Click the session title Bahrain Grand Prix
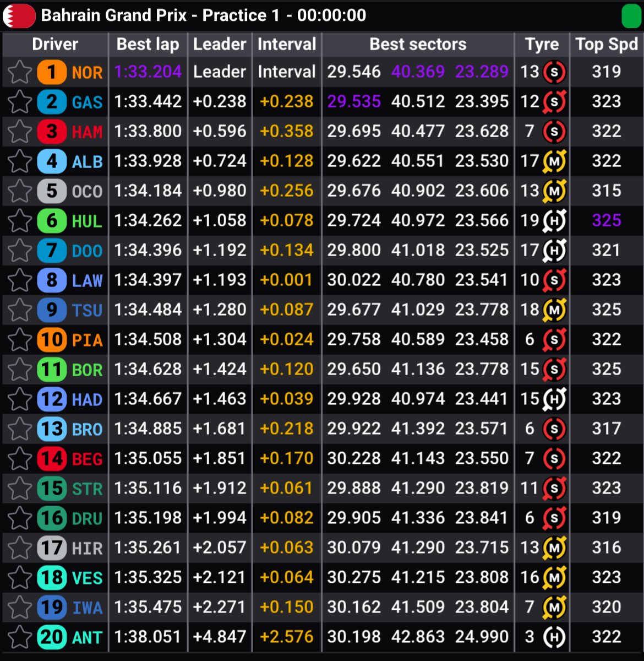The image size is (644, 661). coord(114,15)
